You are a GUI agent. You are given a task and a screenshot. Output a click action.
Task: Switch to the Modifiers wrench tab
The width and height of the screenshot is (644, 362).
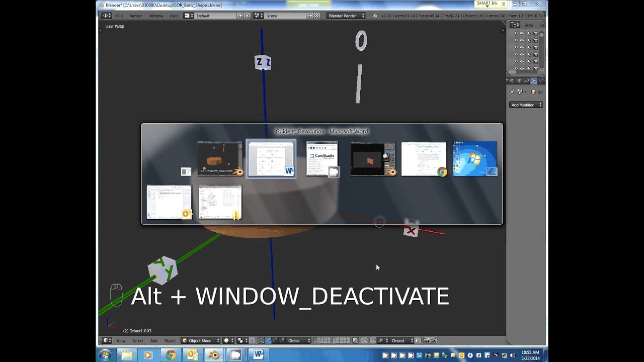534,80
